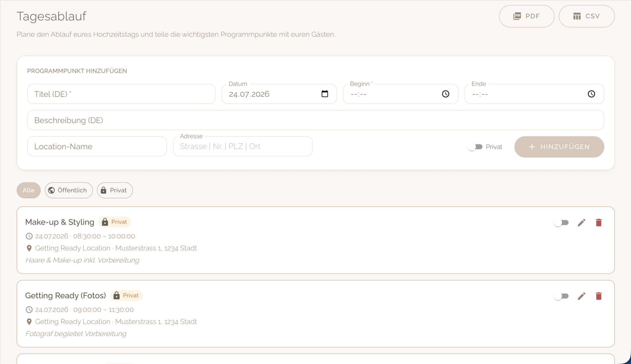Toggle privacy switch for Getting Ready (Fotos)
The image size is (631, 364).
(x=561, y=296)
